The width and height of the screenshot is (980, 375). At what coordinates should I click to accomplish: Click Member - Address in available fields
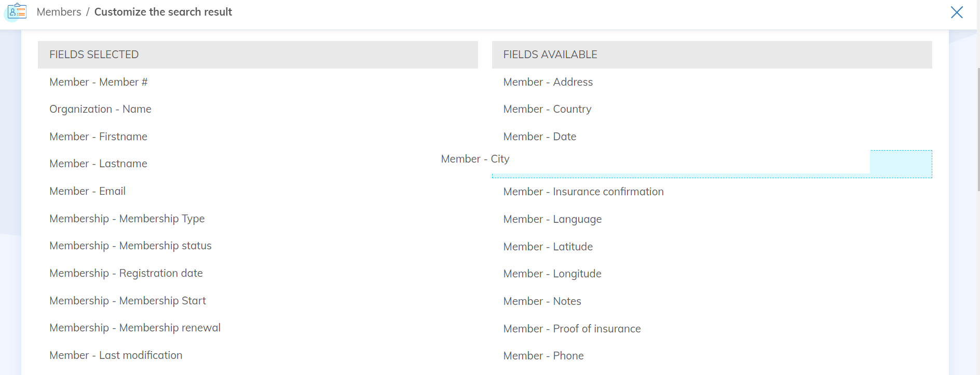548,82
